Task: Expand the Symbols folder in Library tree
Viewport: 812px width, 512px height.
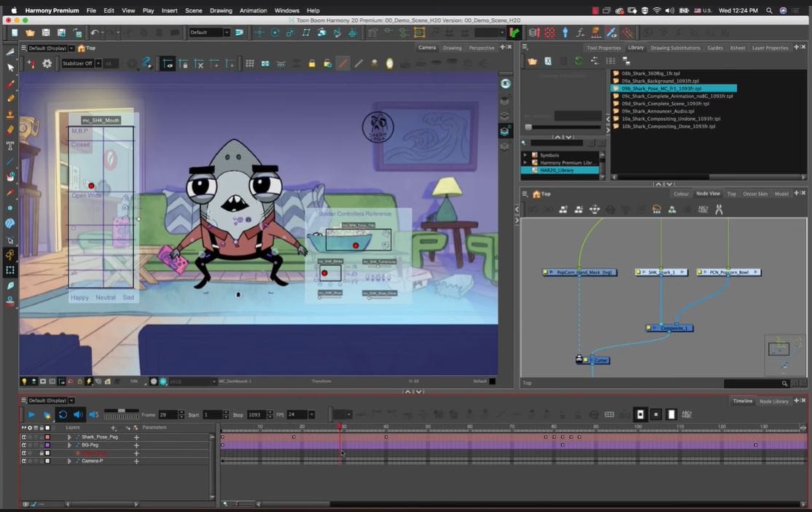Action: click(x=525, y=154)
